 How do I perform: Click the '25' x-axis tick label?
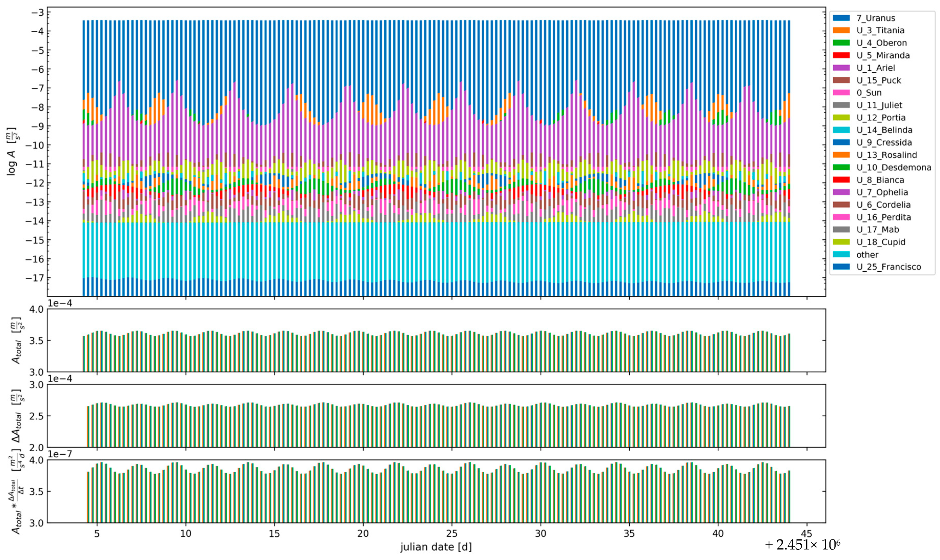[x=452, y=533]
